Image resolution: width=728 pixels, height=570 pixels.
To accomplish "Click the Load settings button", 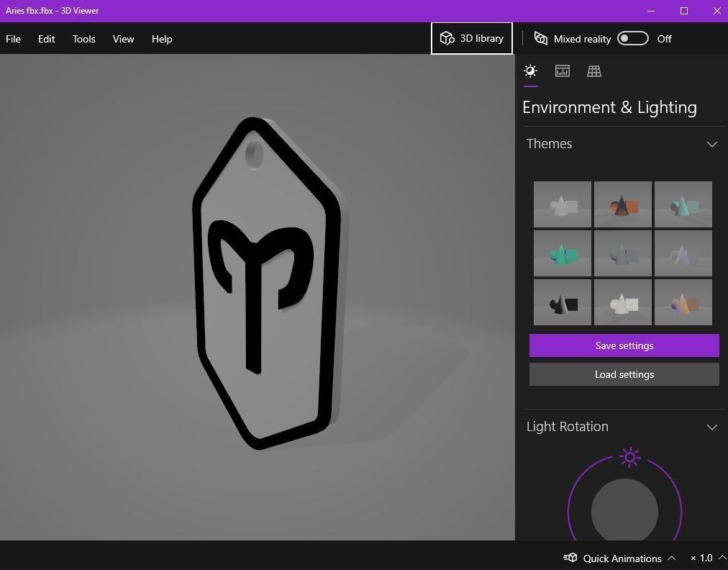I will 624,374.
